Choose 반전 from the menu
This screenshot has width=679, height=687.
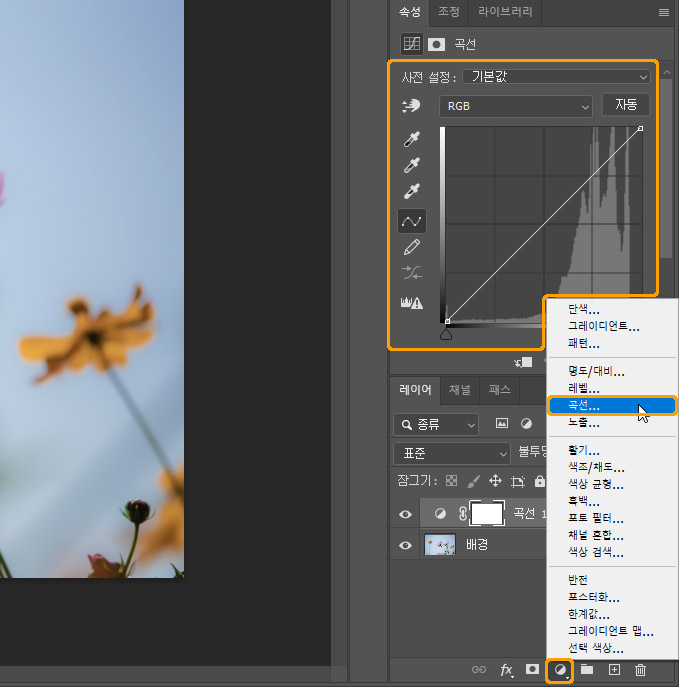click(x=612, y=580)
